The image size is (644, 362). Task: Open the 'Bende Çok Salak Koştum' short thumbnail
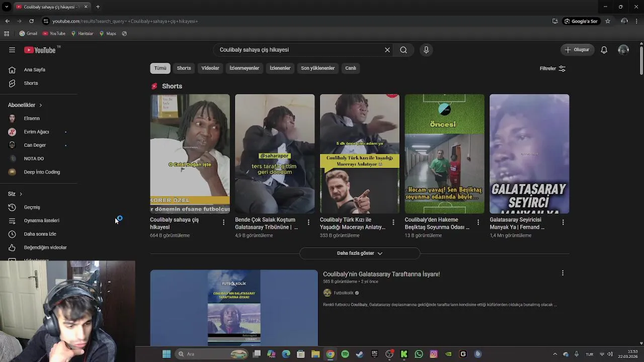275,154
